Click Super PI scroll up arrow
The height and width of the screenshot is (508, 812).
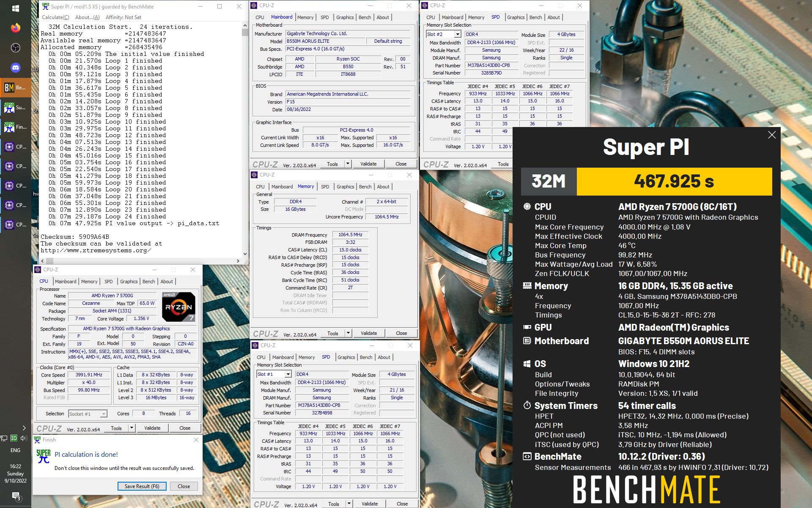pyautogui.click(x=245, y=25)
